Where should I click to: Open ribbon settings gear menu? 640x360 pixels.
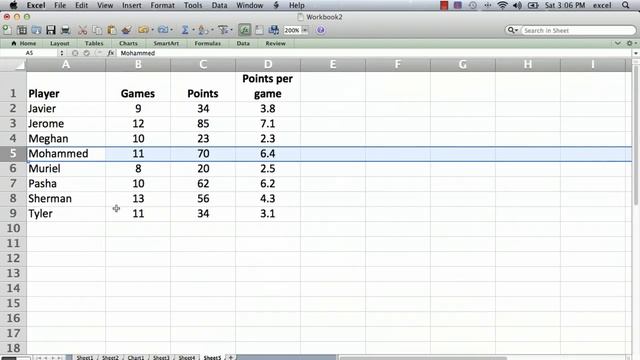click(x=631, y=43)
